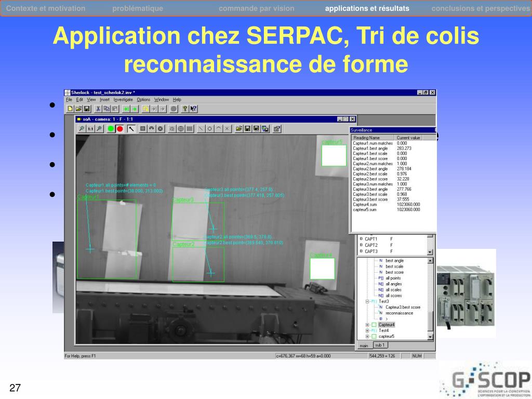Select 'reconnaissance' tree item
The height and width of the screenshot is (399, 532).
400,313
